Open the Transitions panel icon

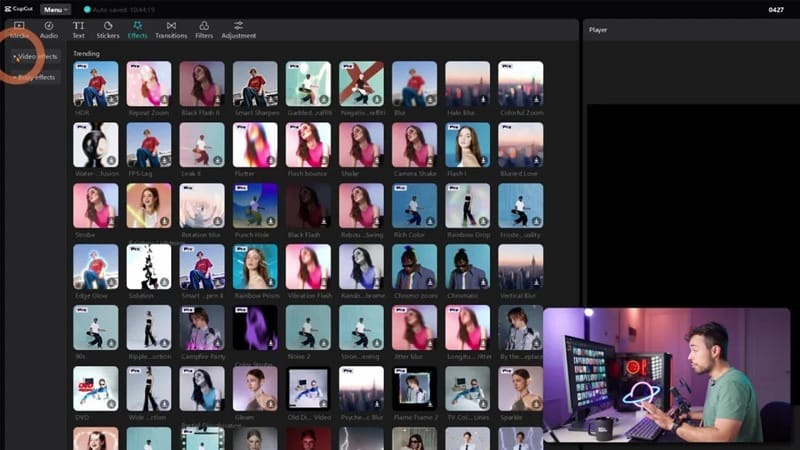pyautogui.click(x=171, y=26)
